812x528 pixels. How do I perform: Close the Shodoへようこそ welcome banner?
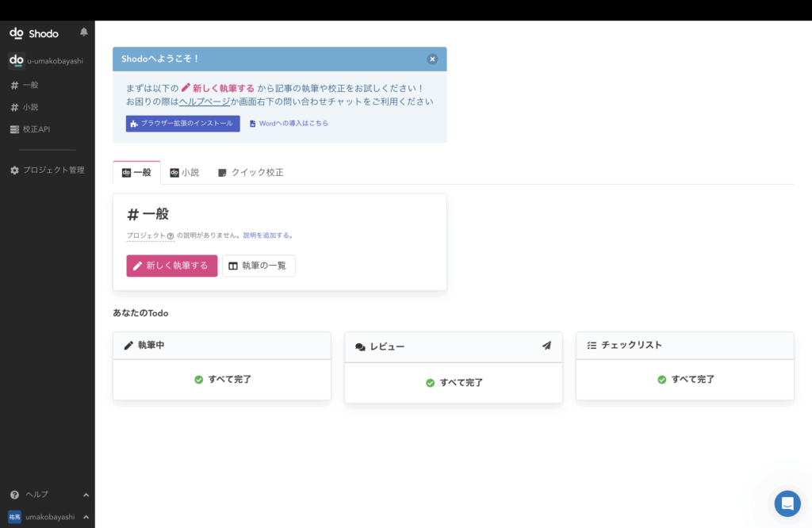pos(432,59)
